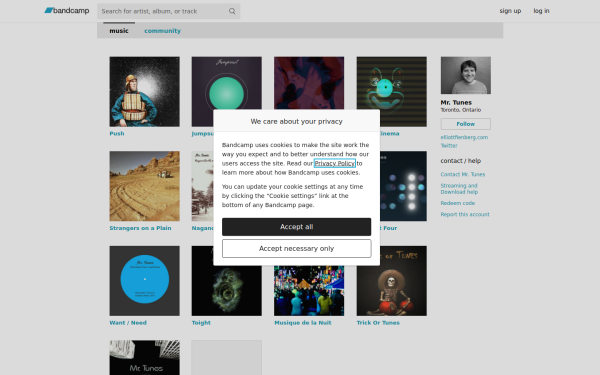This screenshot has height=375, width=600.
Task: Visit elliottfienberg.com link
Action: tap(464, 137)
